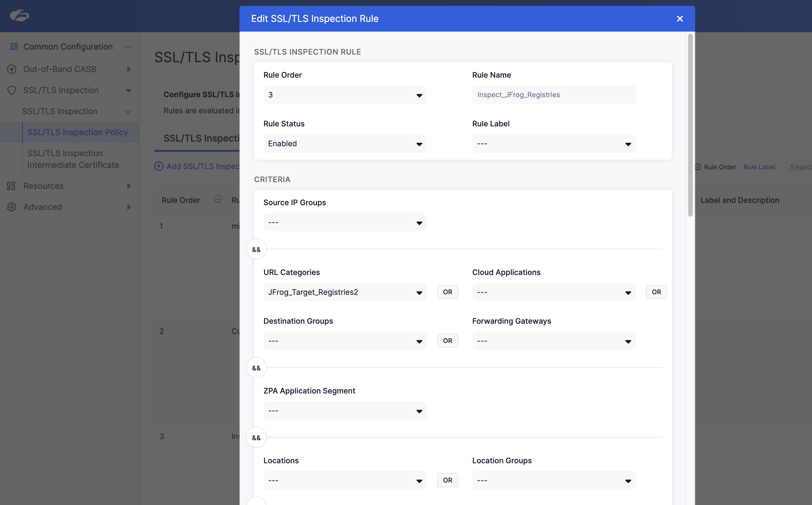Click the Common Configuration grid icon

pos(14,47)
